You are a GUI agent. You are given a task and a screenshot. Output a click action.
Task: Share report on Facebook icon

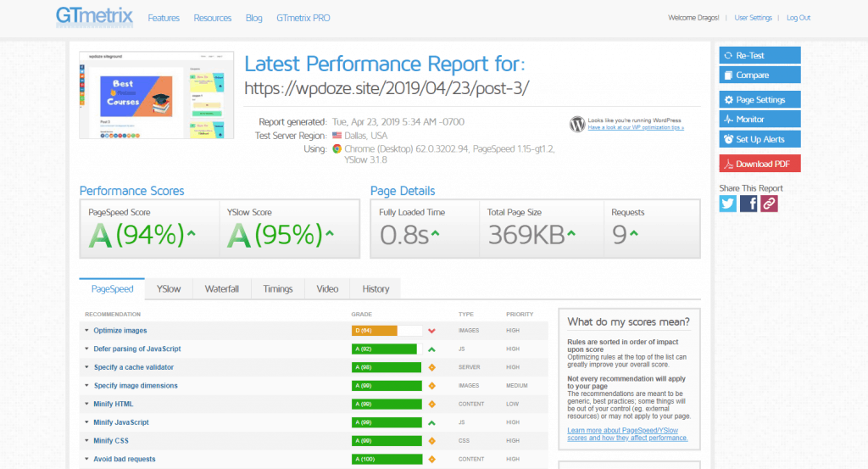click(x=748, y=204)
